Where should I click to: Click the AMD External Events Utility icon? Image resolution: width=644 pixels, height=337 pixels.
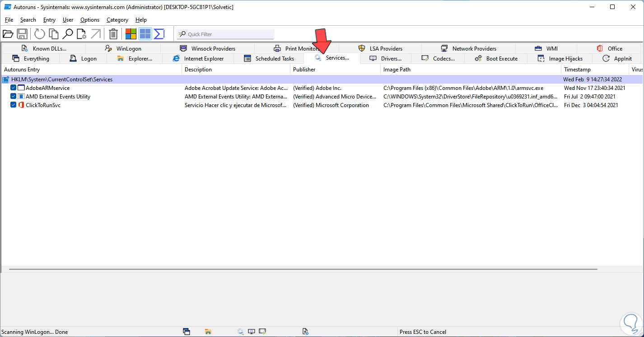tap(21, 97)
